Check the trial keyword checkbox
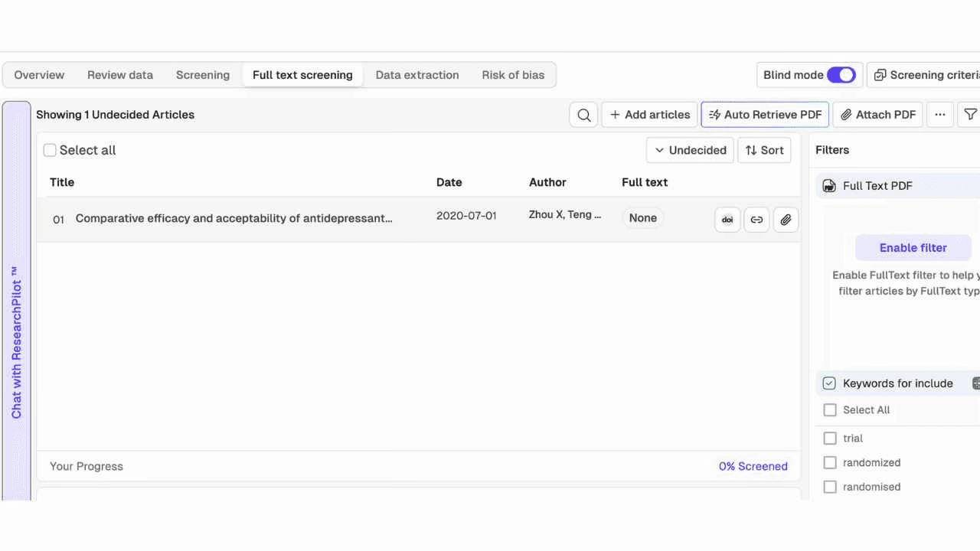This screenshot has height=551, width=980. click(x=830, y=439)
